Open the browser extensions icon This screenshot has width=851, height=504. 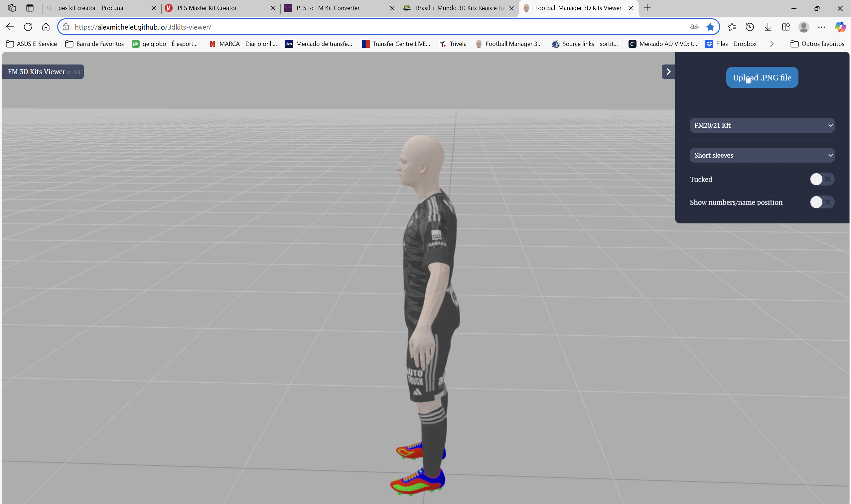tap(786, 27)
